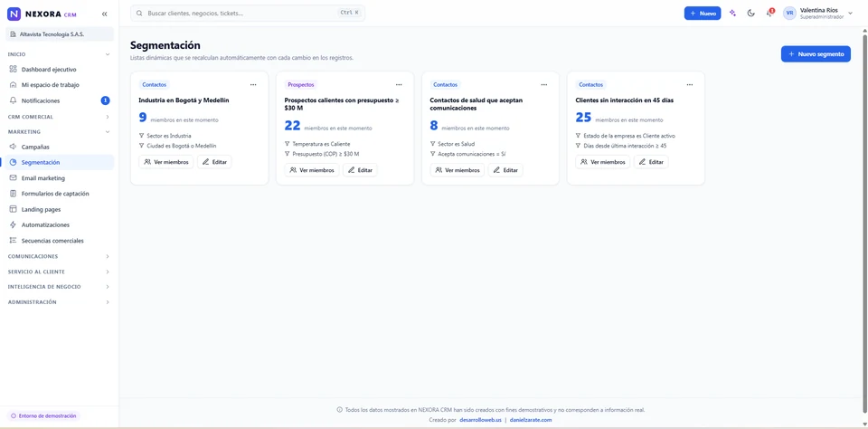Click the Contactos tag on Industria card

(154, 85)
